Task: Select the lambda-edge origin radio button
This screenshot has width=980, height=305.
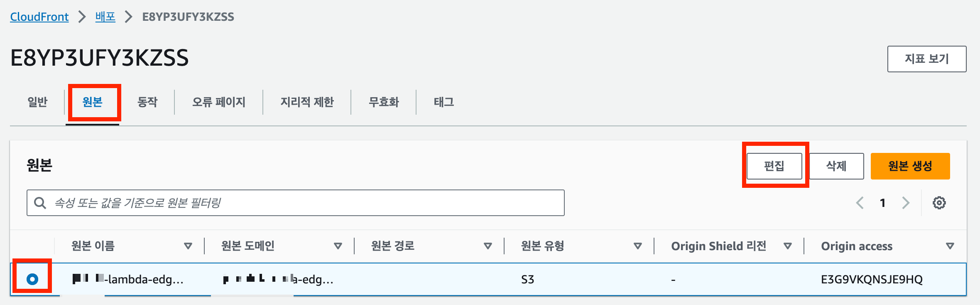Action: [32, 279]
